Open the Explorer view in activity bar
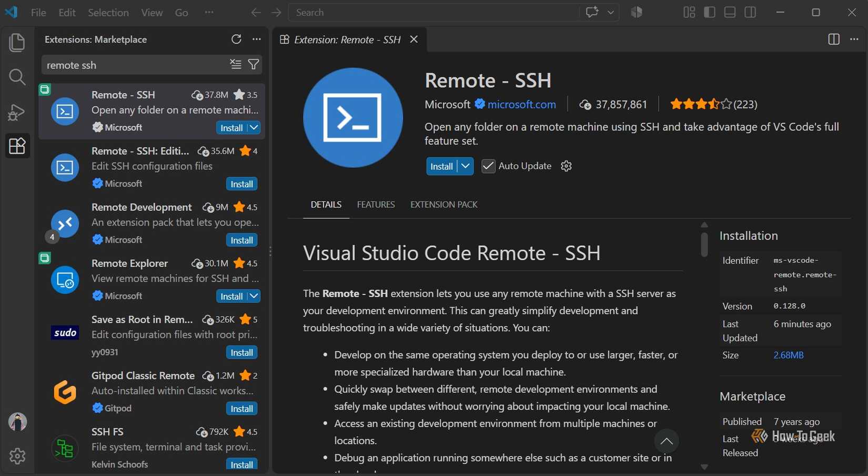Image resolution: width=868 pixels, height=476 pixels. tap(17, 43)
